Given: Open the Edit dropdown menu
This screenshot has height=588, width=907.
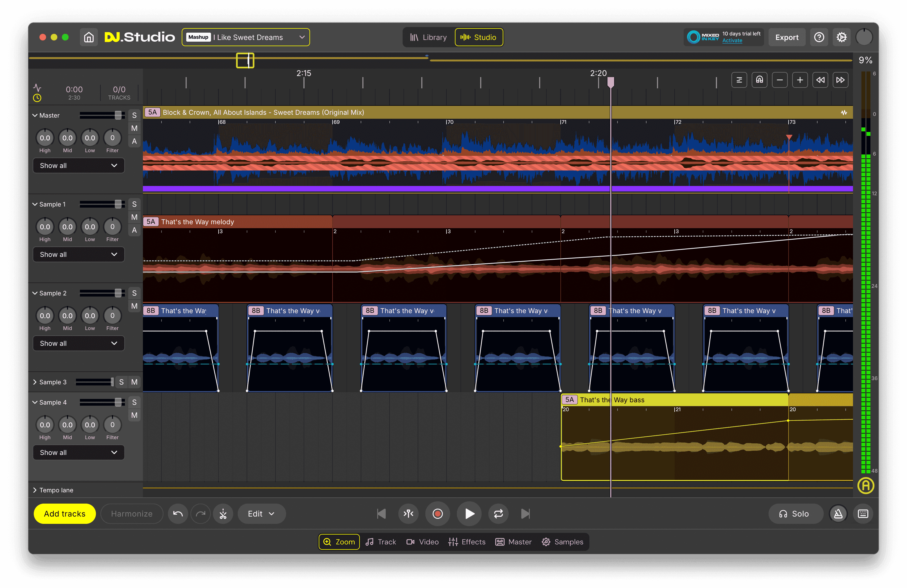Looking at the screenshot, I should 261,514.
